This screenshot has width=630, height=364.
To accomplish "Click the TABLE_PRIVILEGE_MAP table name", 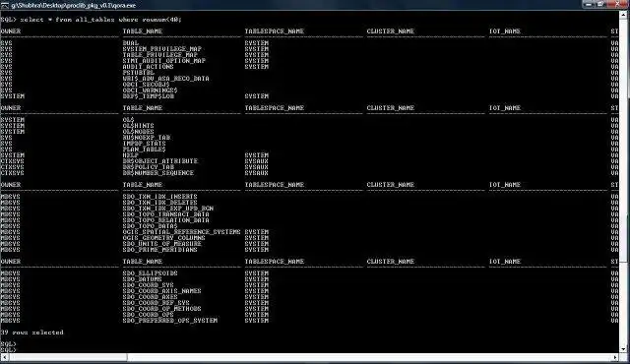I will (159, 54).
